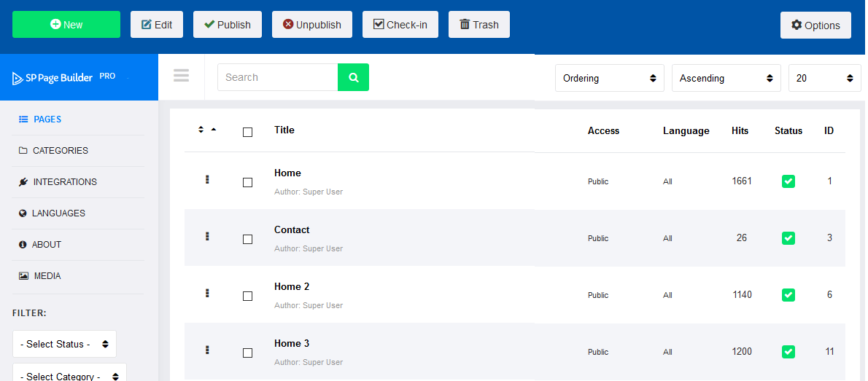
Task: Click the green search magnifier button
Action: coord(353,77)
